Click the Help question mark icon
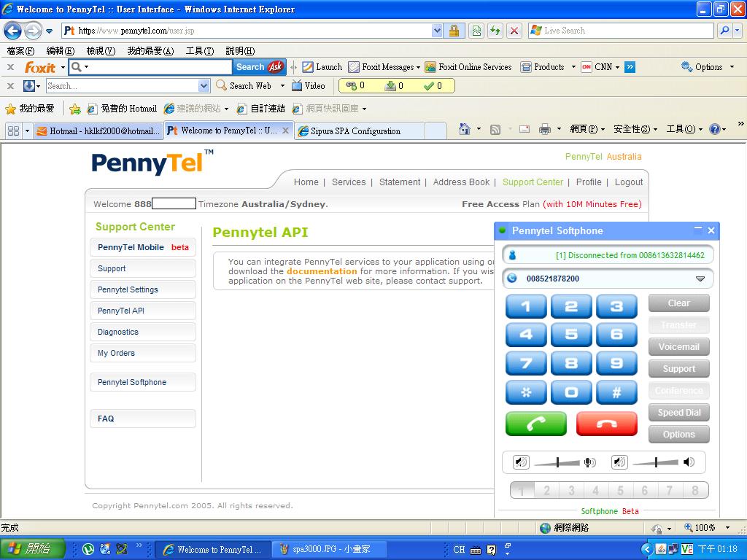 [715, 129]
